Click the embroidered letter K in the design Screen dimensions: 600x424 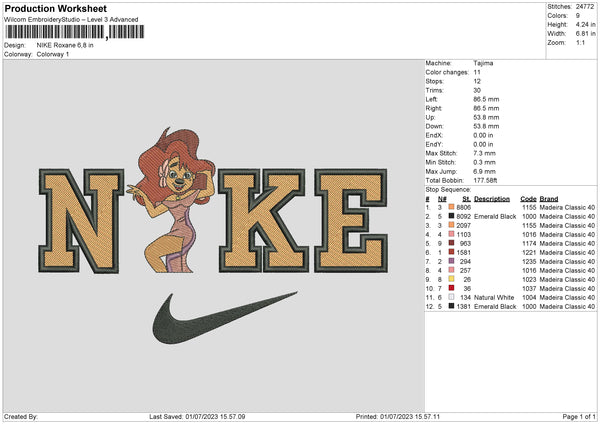(263, 221)
